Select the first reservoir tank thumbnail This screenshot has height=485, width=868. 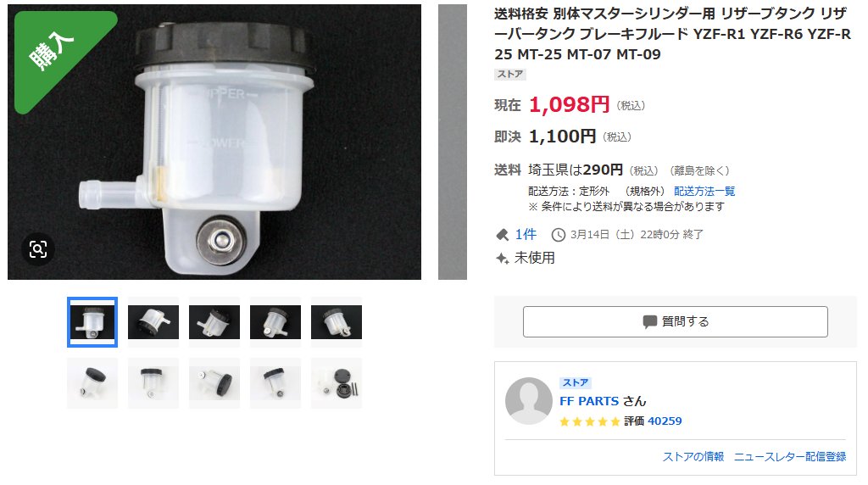[92, 322]
